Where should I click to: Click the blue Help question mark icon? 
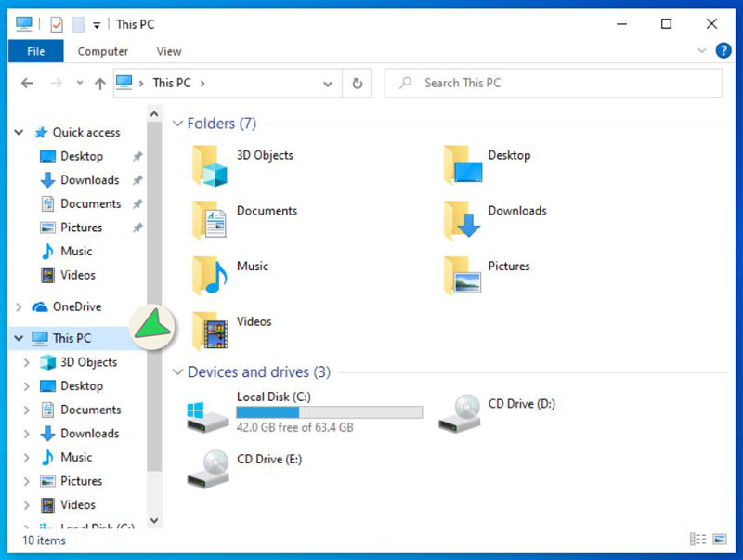click(x=723, y=51)
